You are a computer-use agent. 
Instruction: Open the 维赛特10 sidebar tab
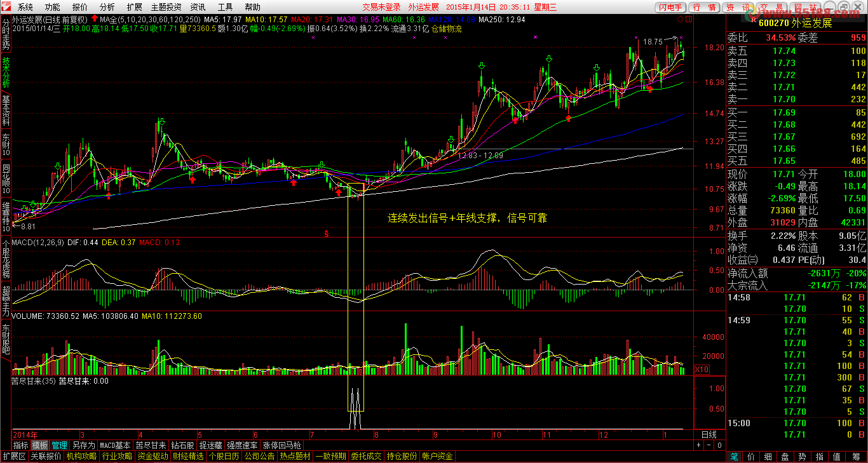coord(6,217)
